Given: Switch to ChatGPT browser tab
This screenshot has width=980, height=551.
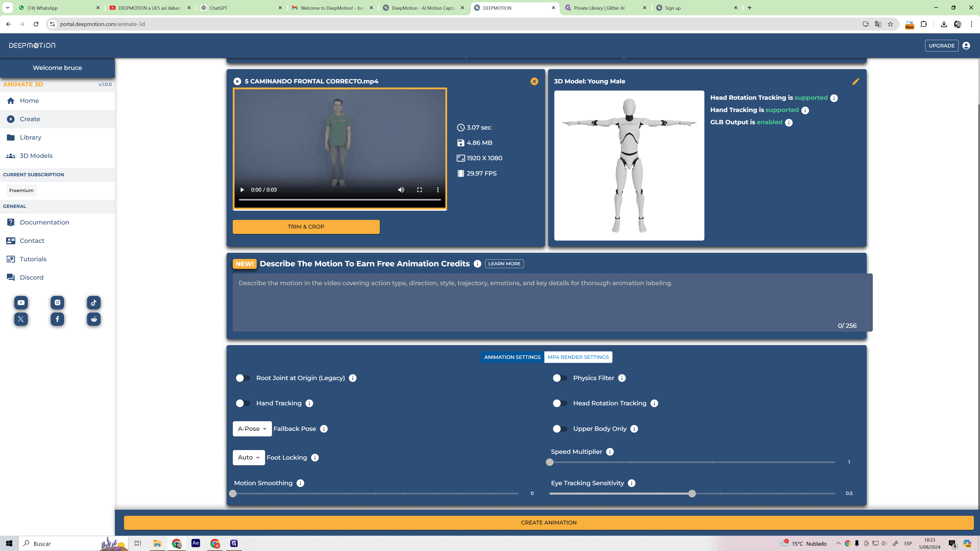Looking at the screenshot, I should (x=241, y=8).
